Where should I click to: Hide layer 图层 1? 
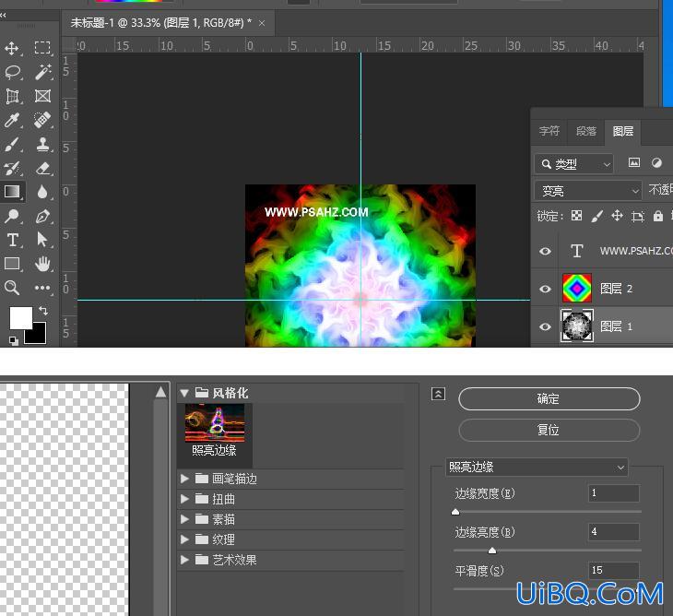(545, 326)
